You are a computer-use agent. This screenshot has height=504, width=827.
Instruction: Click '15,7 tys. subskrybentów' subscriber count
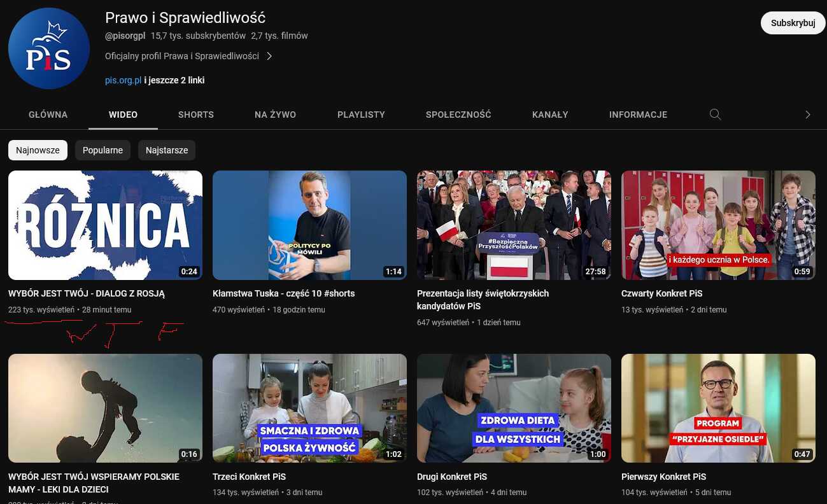point(198,36)
